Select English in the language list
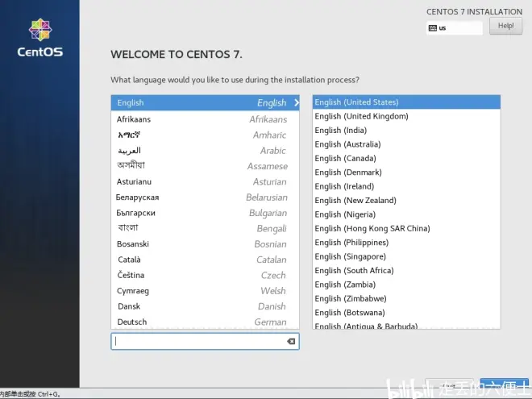The width and height of the screenshot is (532, 399). (x=205, y=103)
